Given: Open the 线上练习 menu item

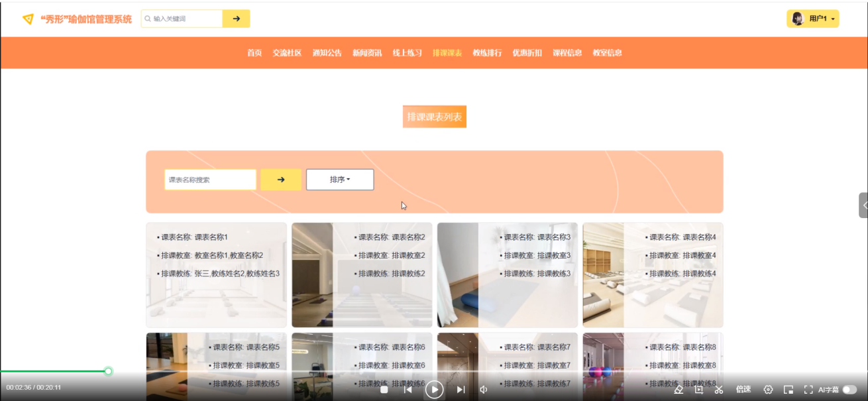Looking at the screenshot, I should click(407, 53).
